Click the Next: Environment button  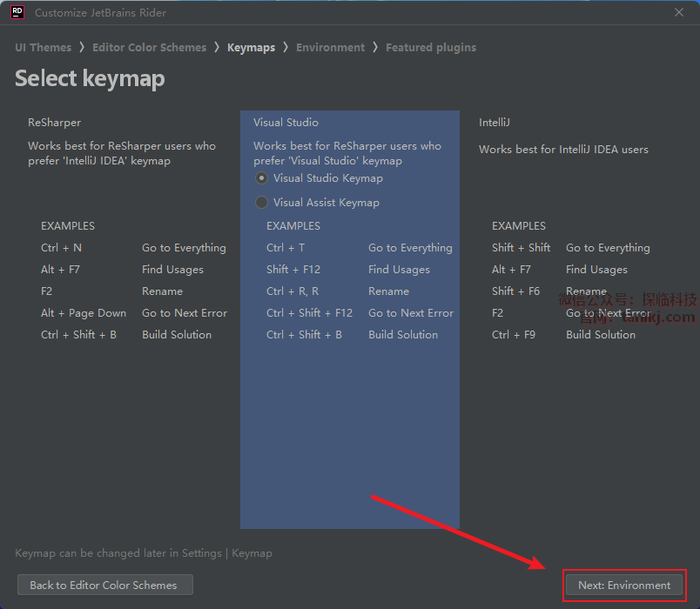(624, 586)
